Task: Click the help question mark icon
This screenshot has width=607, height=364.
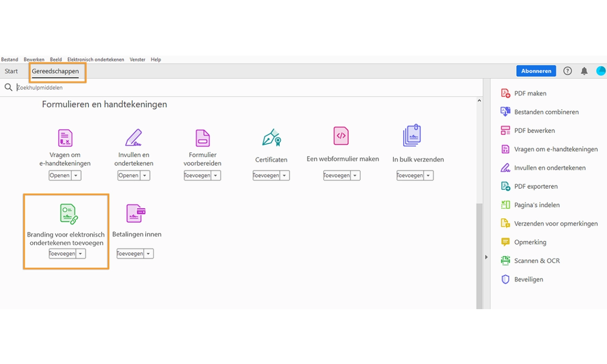Action: click(x=567, y=71)
